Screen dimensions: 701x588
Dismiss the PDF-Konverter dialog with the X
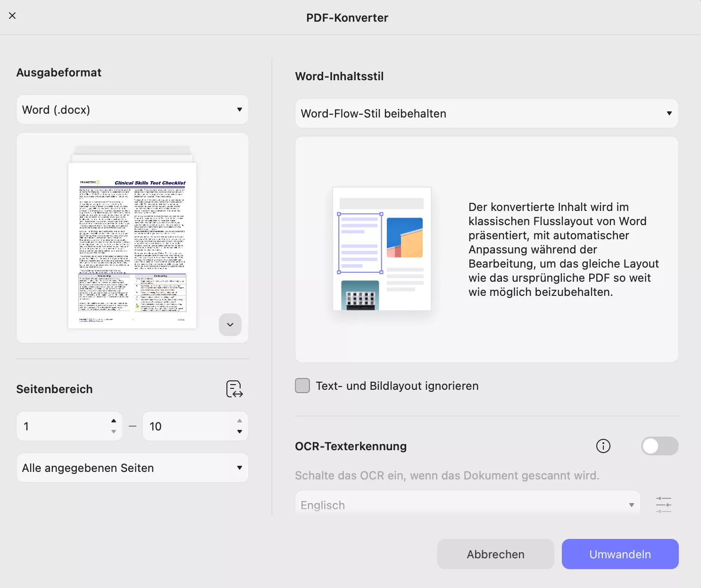(12, 16)
